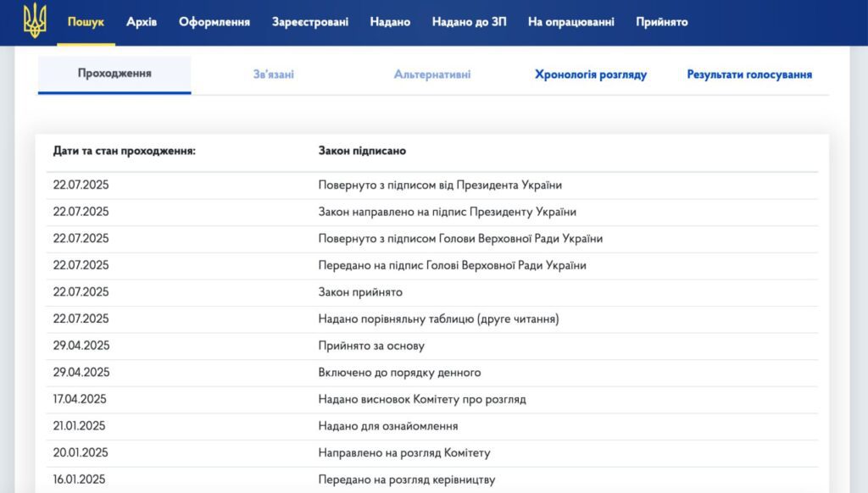Switch to the Зв'язані tab
This screenshot has width=868, height=493.
tap(274, 75)
